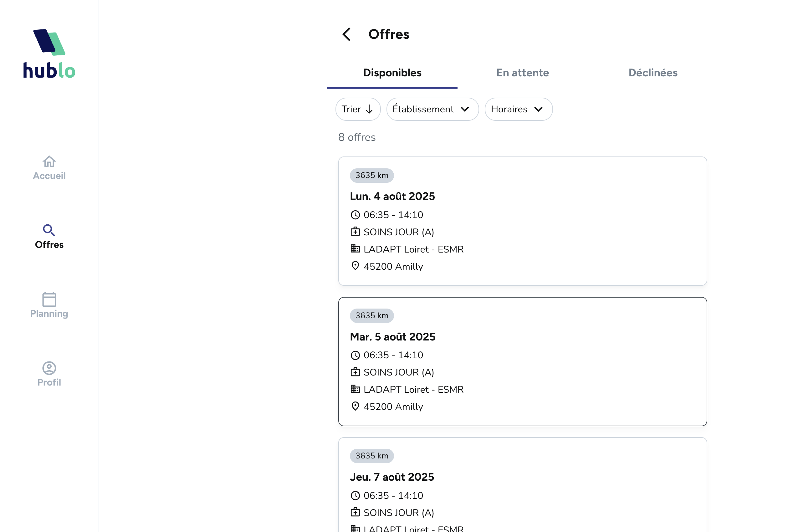Click medical kit icon on Mar. 5 août offer
This screenshot has height=532, width=788.
(x=355, y=372)
